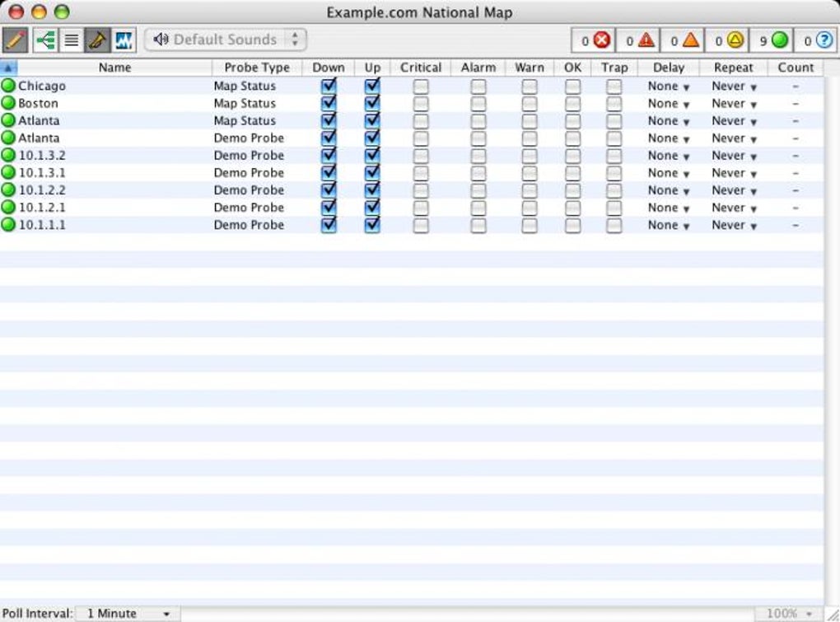840x622 pixels.
Task: Open the chart view icon
Action: click(x=124, y=40)
